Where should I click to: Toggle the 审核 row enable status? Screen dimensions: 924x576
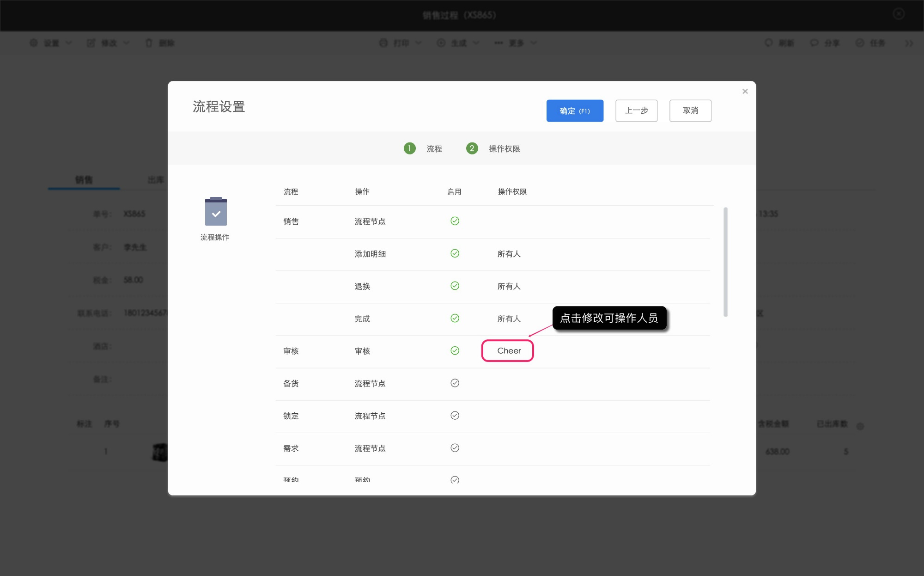click(455, 350)
